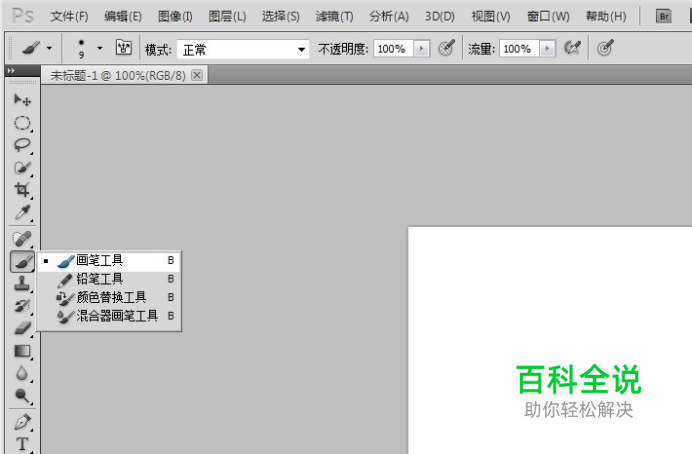Open the 编辑(E) menu
Viewport: 692px width, 454px height.
[123, 17]
